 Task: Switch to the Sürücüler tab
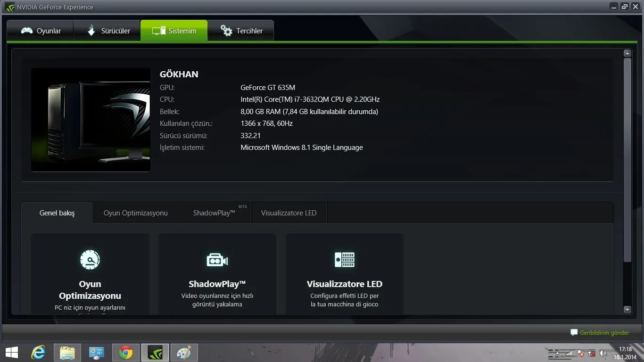click(107, 31)
